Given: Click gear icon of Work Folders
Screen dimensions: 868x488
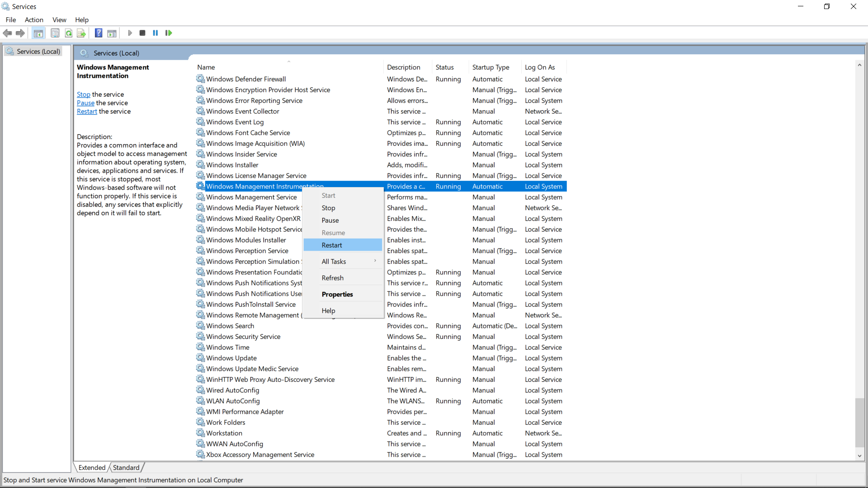Looking at the screenshot, I should 200,422.
